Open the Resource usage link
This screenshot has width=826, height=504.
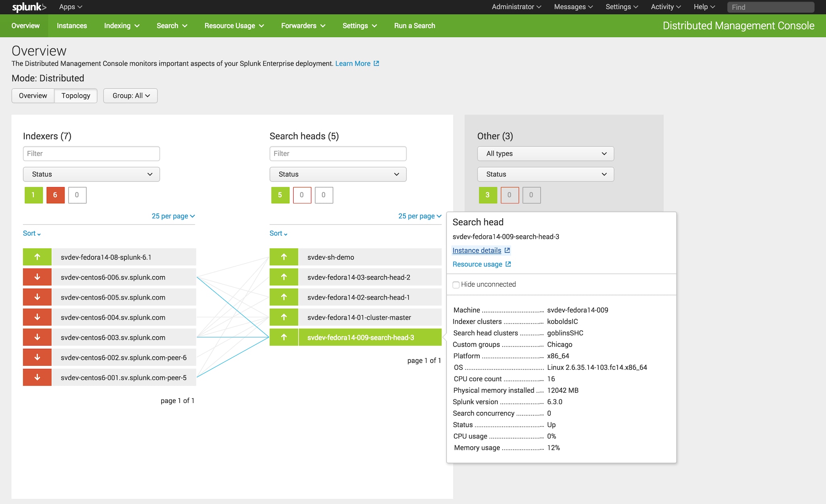click(x=477, y=264)
